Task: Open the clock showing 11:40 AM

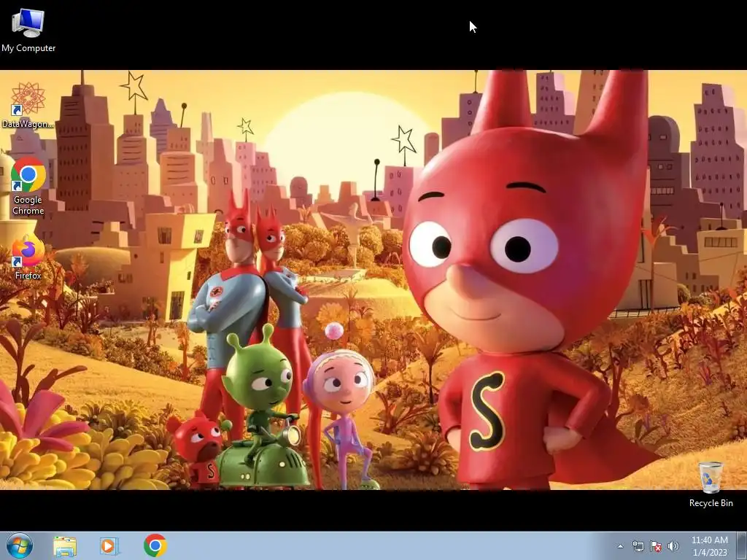Action: coord(709,546)
